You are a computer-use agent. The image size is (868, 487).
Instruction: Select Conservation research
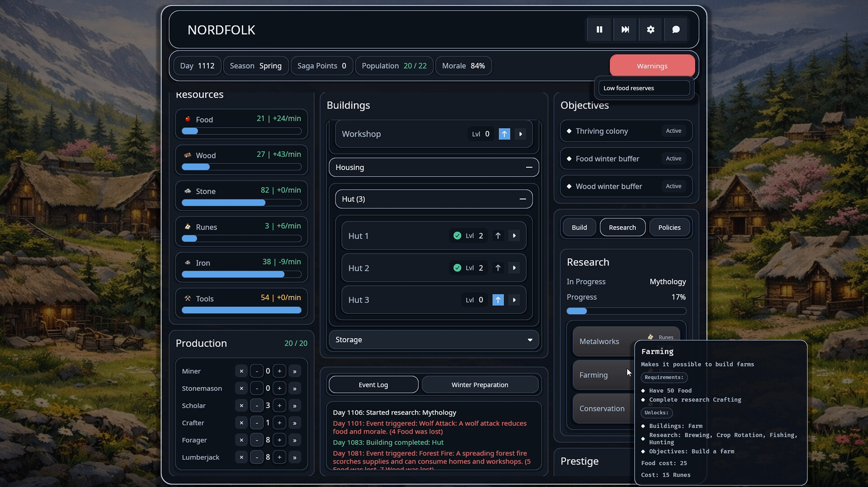[604, 408]
